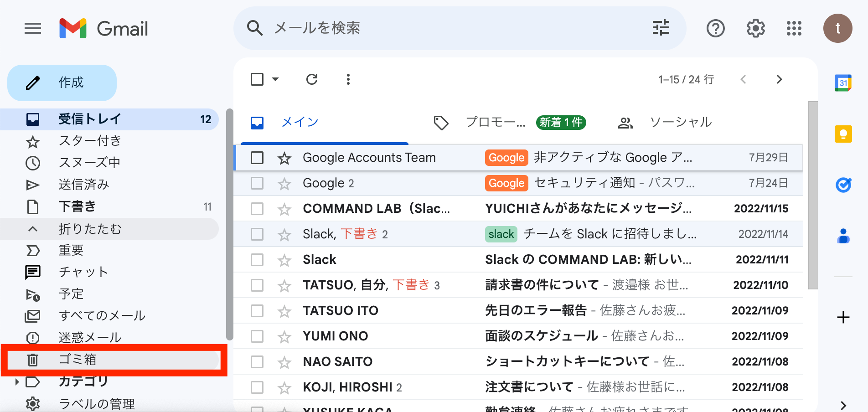Refresh the inbox
This screenshot has height=412, width=868.
(x=312, y=79)
